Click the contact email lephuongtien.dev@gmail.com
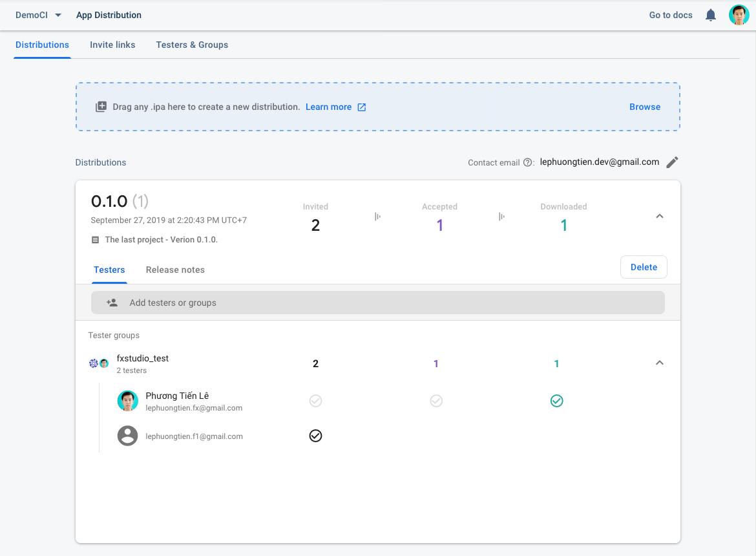Image resolution: width=756 pixels, height=556 pixels. click(x=599, y=162)
